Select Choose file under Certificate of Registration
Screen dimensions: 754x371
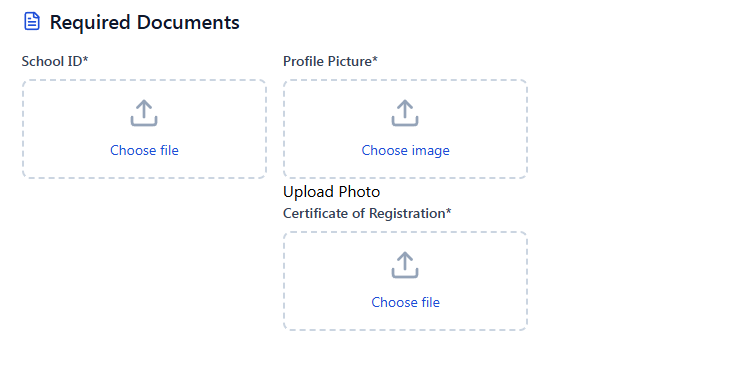click(405, 302)
